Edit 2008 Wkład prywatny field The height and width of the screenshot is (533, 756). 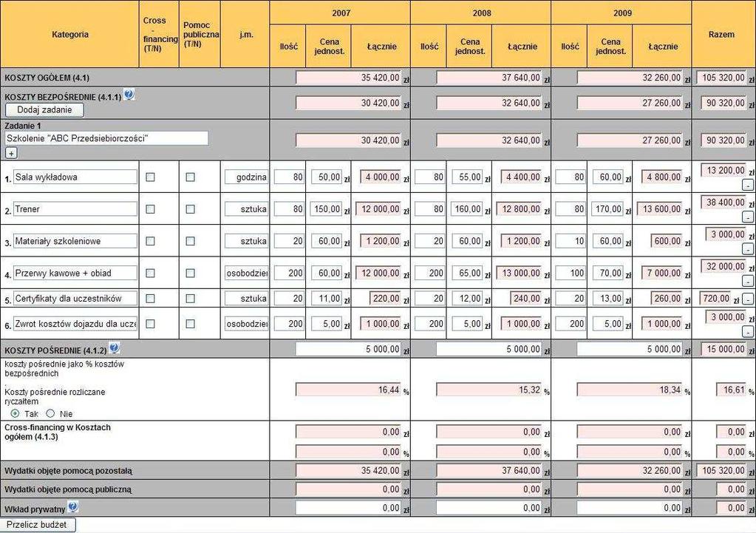tap(489, 508)
